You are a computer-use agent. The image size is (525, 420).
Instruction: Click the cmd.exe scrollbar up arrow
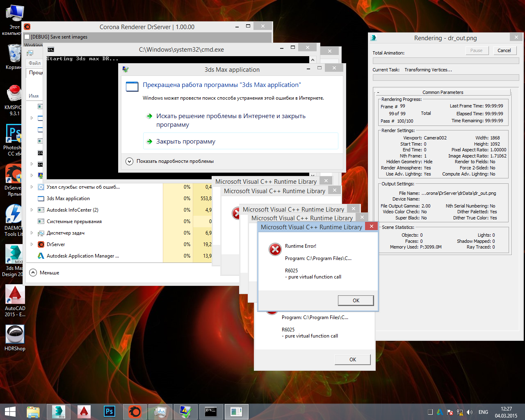(313, 60)
